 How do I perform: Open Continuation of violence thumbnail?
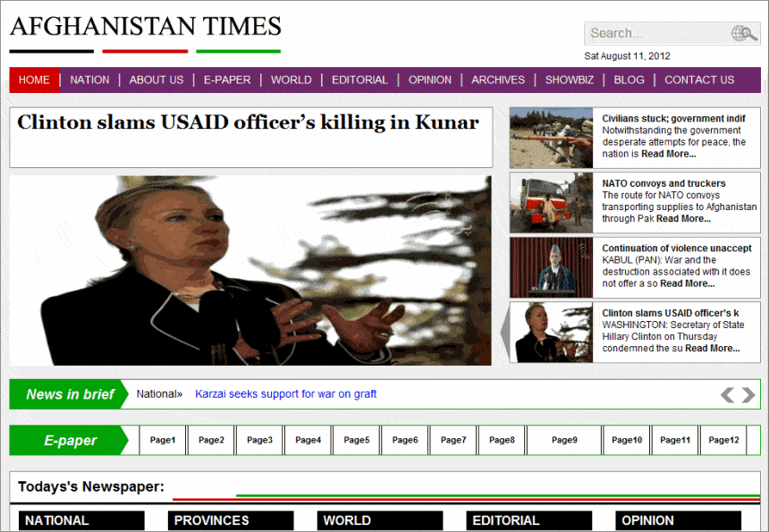(551, 267)
